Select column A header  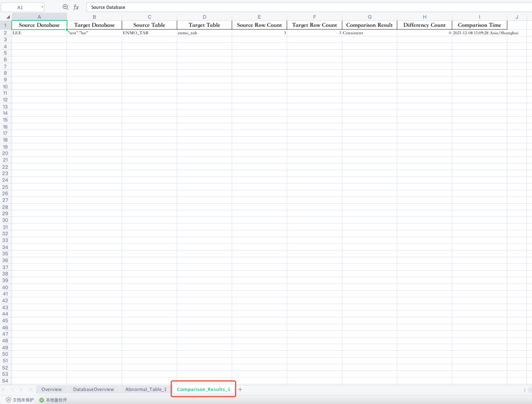[39, 17]
